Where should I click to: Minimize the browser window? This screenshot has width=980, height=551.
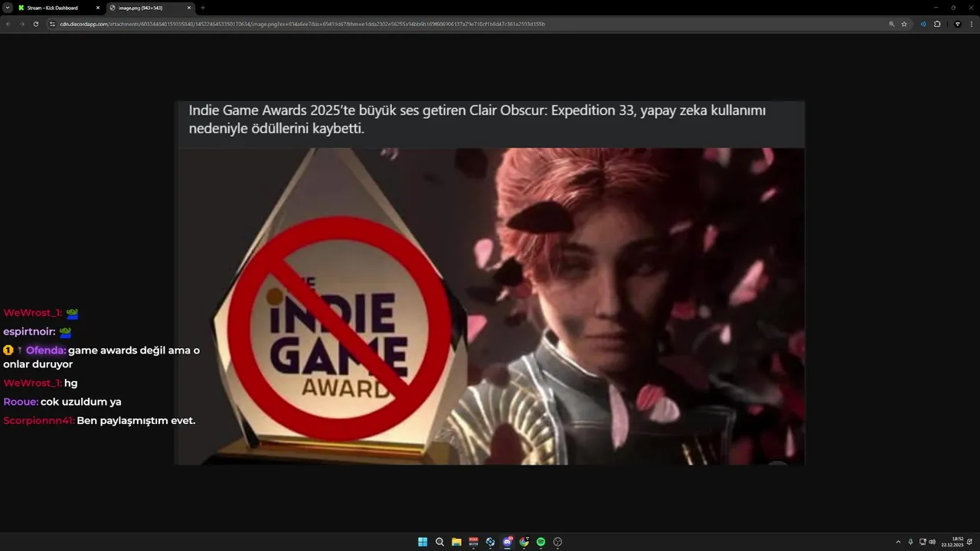[935, 8]
